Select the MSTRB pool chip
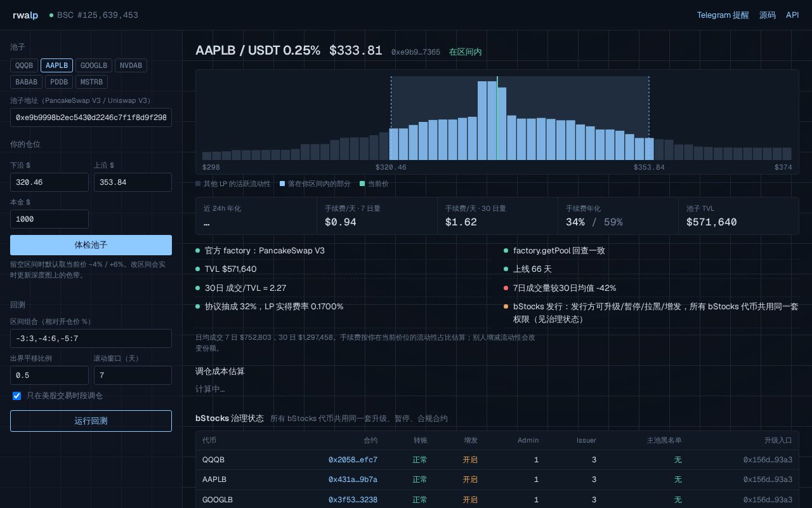812x508 pixels. (x=91, y=82)
